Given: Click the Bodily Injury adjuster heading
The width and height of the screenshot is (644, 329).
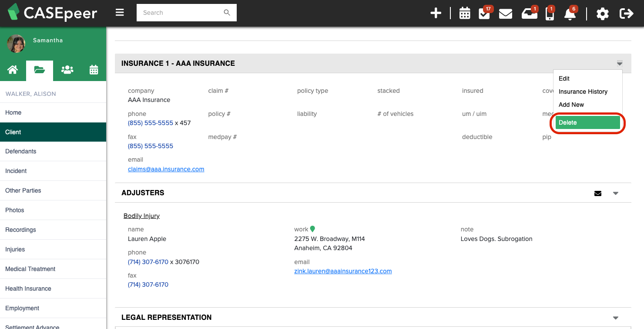Looking at the screenshot, I should click(141, 216).
